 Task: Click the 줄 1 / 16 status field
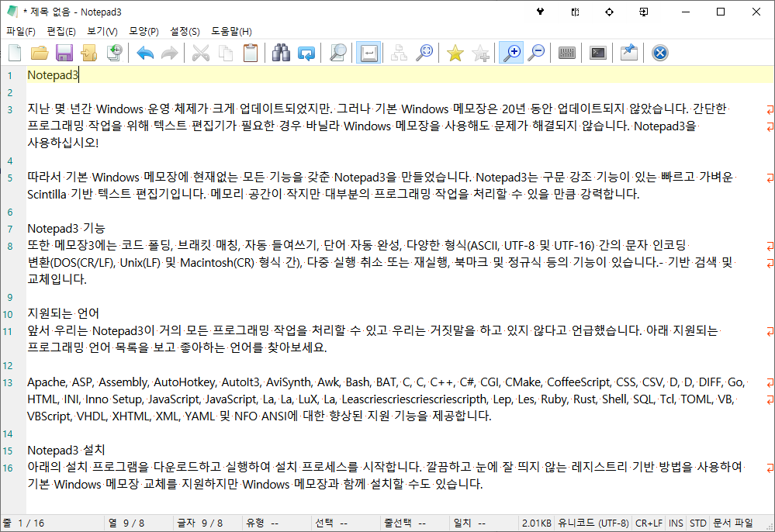pyautogui.click(x=53, y=523)
